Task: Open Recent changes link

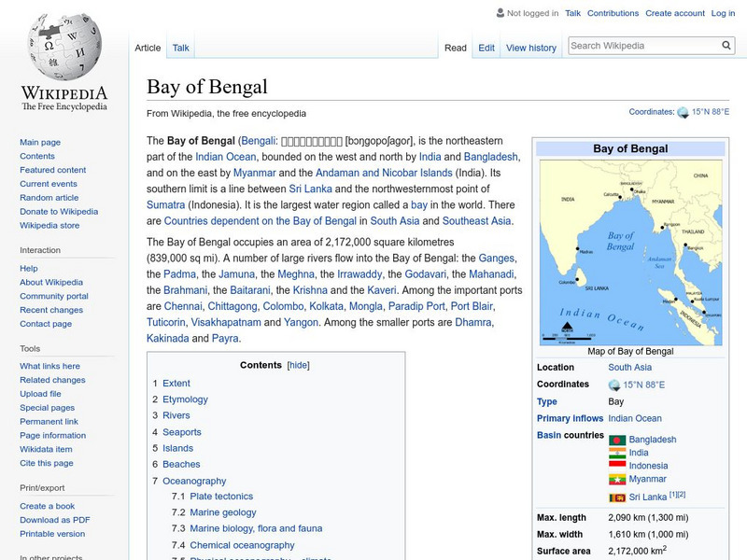Action: 51,310
